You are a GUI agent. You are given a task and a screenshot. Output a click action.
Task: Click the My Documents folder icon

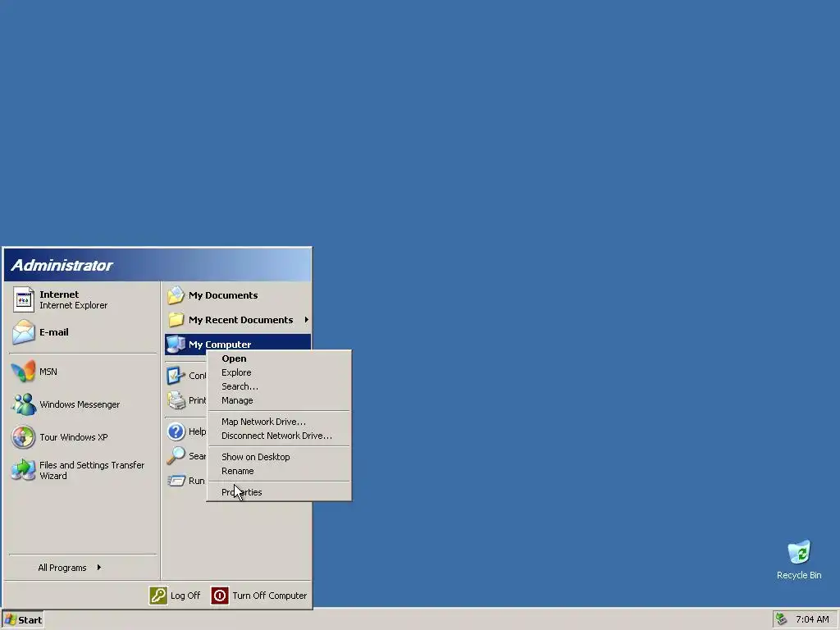tap(176, 295)
